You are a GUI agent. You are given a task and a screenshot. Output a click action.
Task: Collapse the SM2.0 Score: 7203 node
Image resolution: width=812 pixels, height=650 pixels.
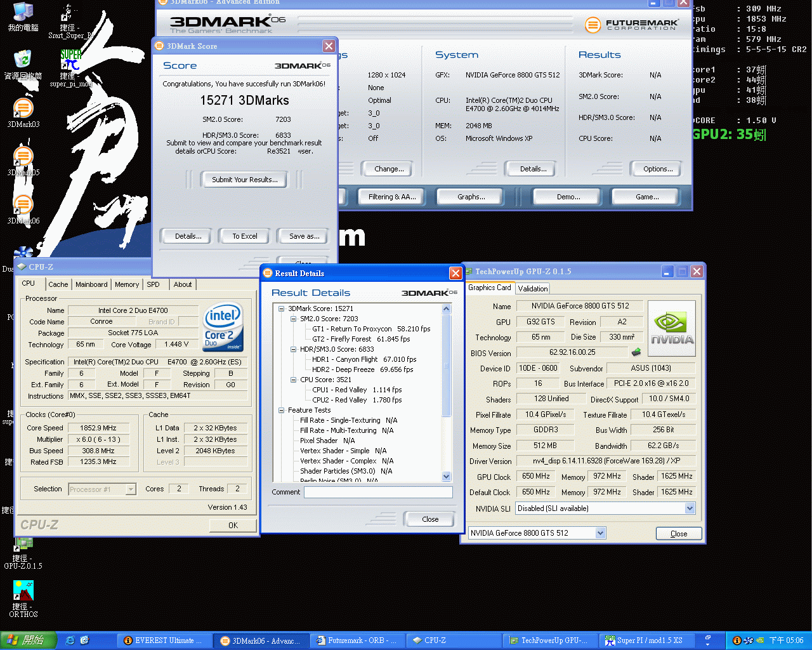tap(294, 319)
